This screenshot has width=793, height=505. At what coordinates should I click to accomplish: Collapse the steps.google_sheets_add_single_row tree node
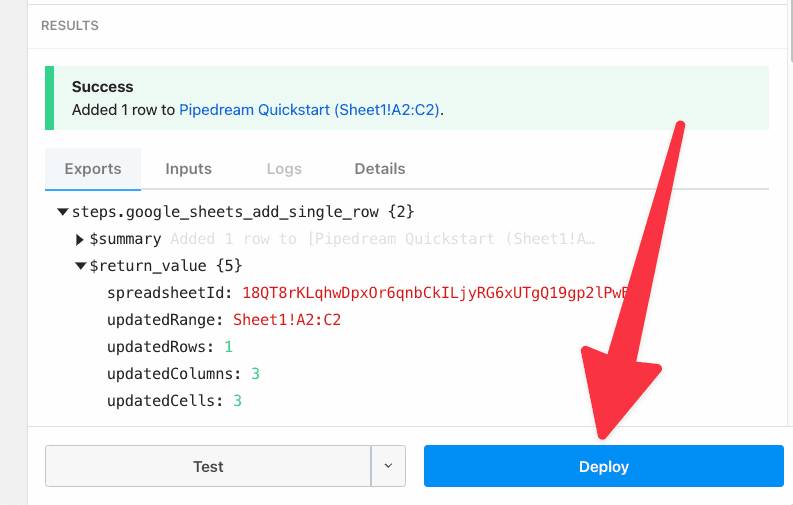[63, 212]
